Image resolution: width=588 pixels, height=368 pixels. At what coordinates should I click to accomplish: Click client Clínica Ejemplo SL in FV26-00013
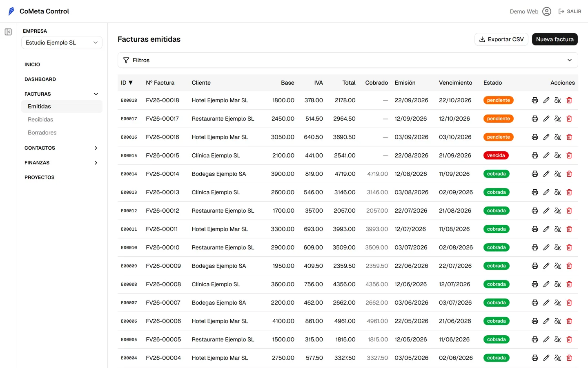pyautogui.click(x=216, y=192)
